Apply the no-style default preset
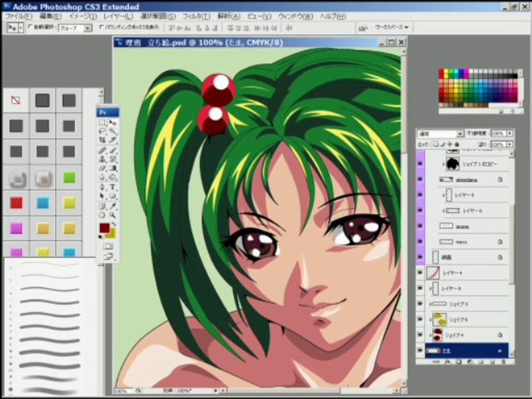 click(16, 100)
